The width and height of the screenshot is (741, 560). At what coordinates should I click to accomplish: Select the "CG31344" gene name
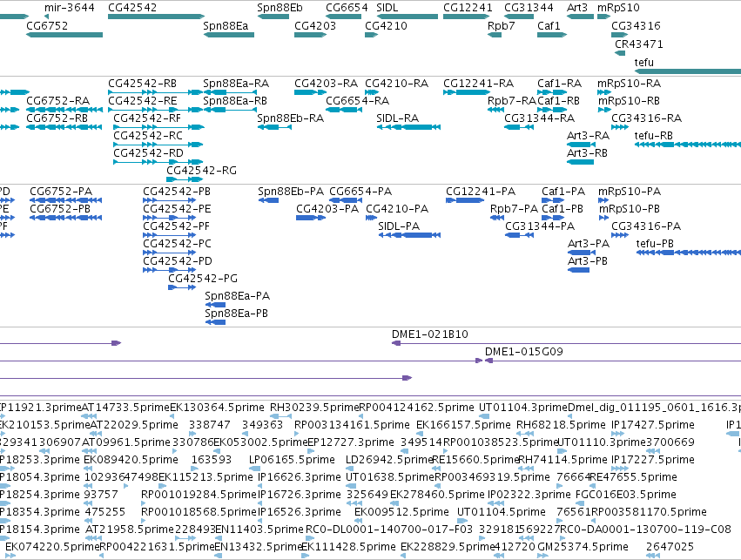529,8
